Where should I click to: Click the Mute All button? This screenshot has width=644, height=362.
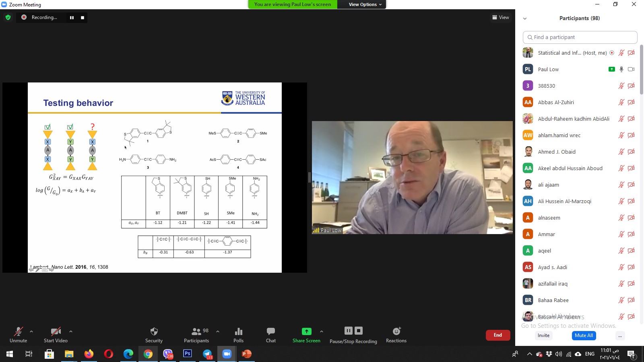click(x=584, y=335)
